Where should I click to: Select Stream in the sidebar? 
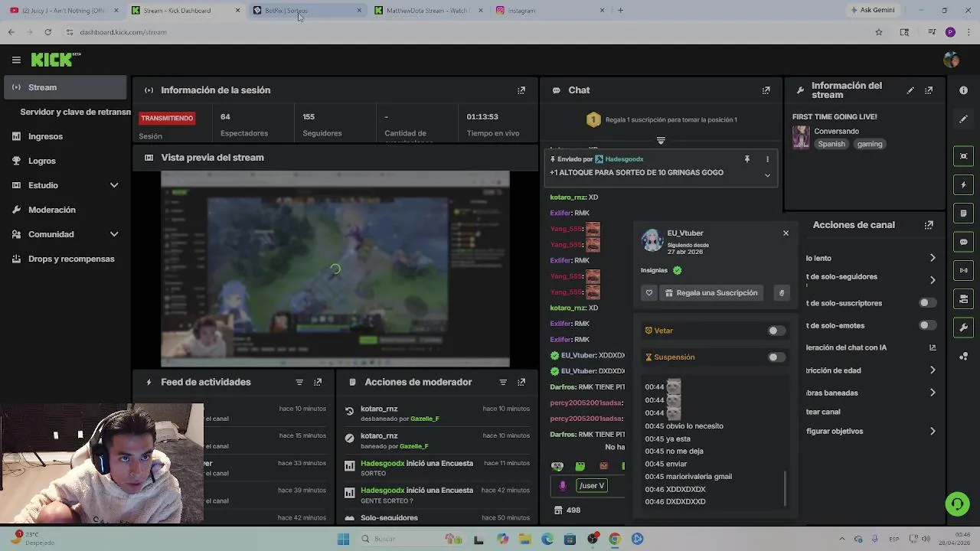pyautogui.click(x=65, y=87)
